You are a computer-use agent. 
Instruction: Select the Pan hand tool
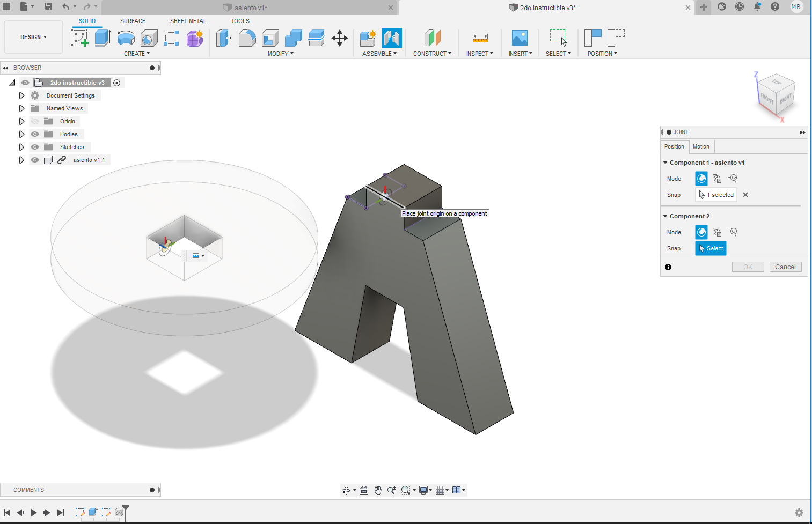pyautogui.click(x=378, y=490)
